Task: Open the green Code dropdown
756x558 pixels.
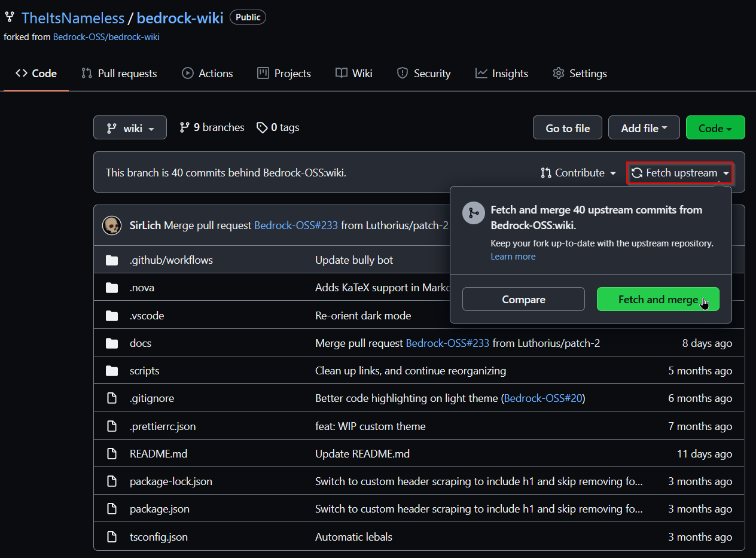Action: click(x=715, y=128)
